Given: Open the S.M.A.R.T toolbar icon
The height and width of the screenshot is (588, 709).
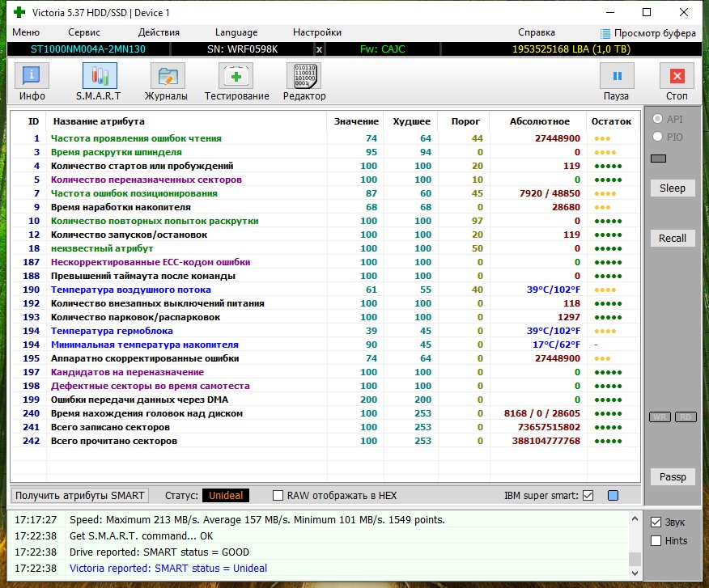Looking at the screenshot, I should [100, 75].
